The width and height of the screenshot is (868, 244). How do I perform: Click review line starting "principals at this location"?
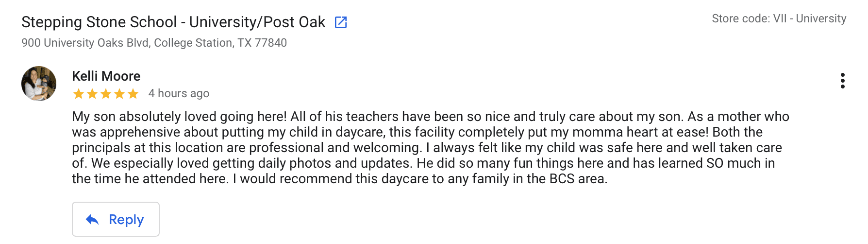pyautogui.click(x=427, y=148)
